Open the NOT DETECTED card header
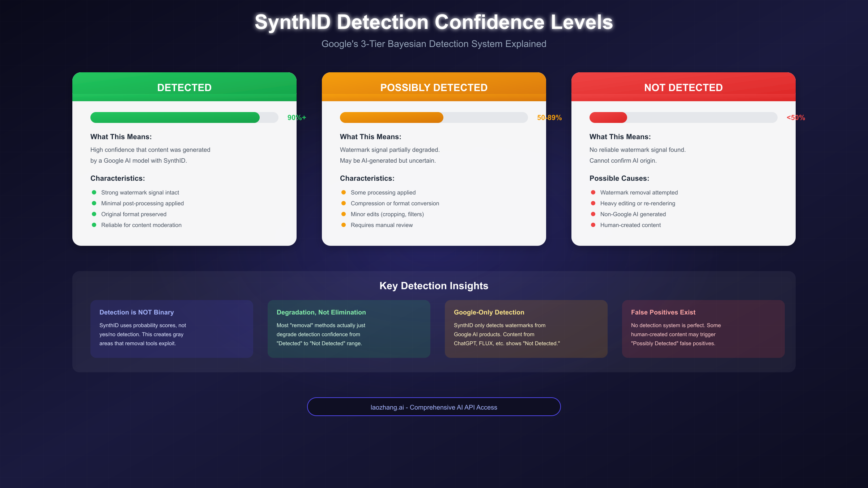Image resolution: width=868 pixels, height=488 pixels. [683, 87]
